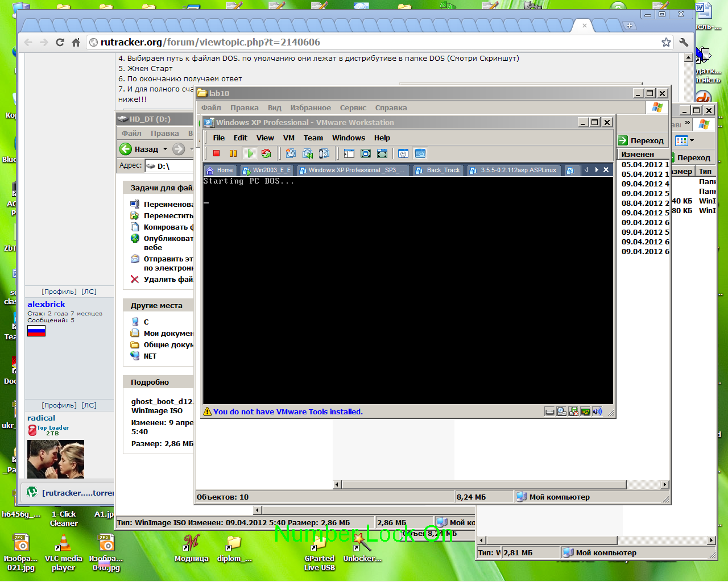Image resolution: width=728 pixels, height=582 pixels.
Task: Choose Переименовать файл task in HD_DT panel
Action: (162, 204)
